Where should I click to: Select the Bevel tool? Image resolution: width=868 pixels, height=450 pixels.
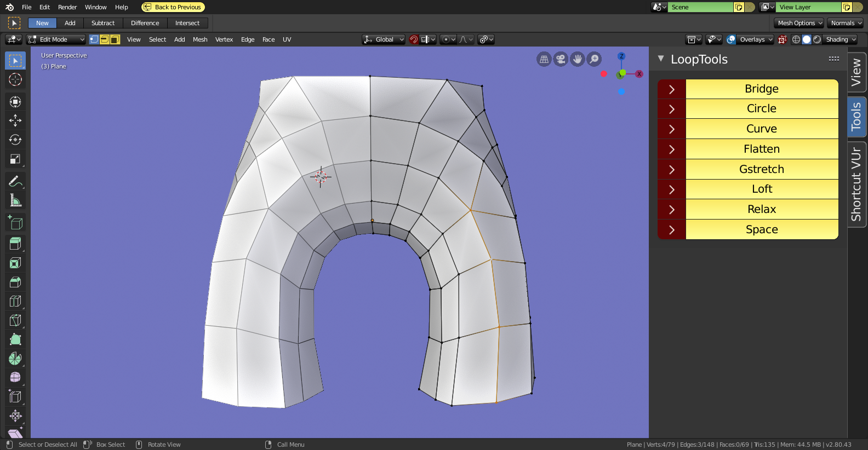15,282
